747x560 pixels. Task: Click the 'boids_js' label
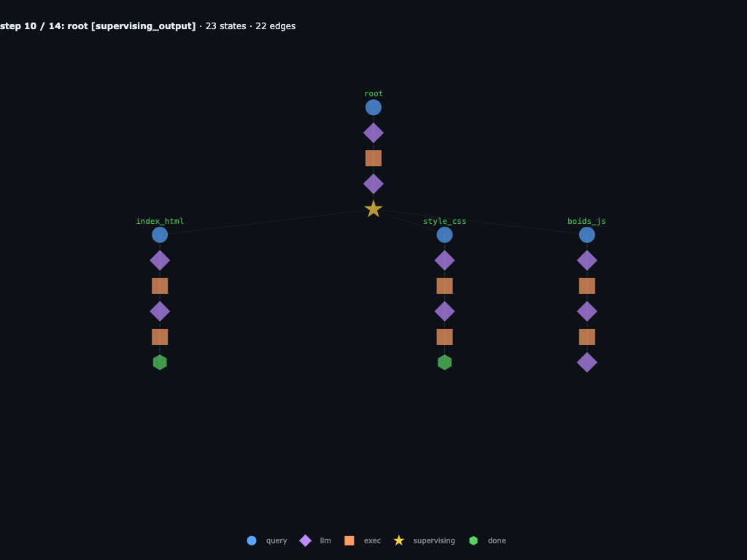(587, 221)
